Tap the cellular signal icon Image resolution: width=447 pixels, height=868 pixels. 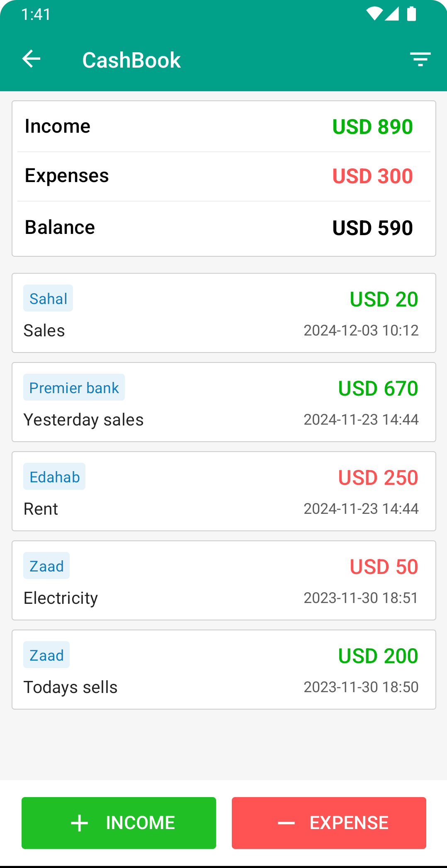392,14
